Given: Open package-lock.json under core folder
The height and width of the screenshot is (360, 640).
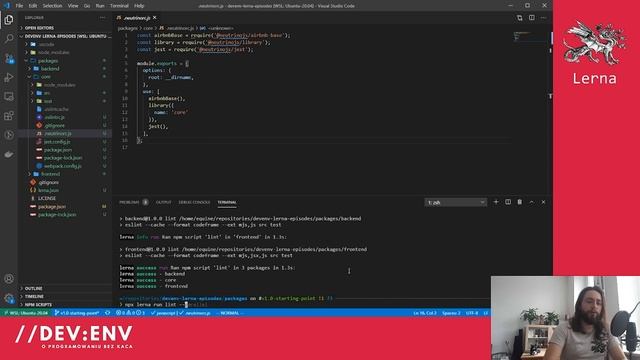Looking at the screenshot, I should (63, 158).
